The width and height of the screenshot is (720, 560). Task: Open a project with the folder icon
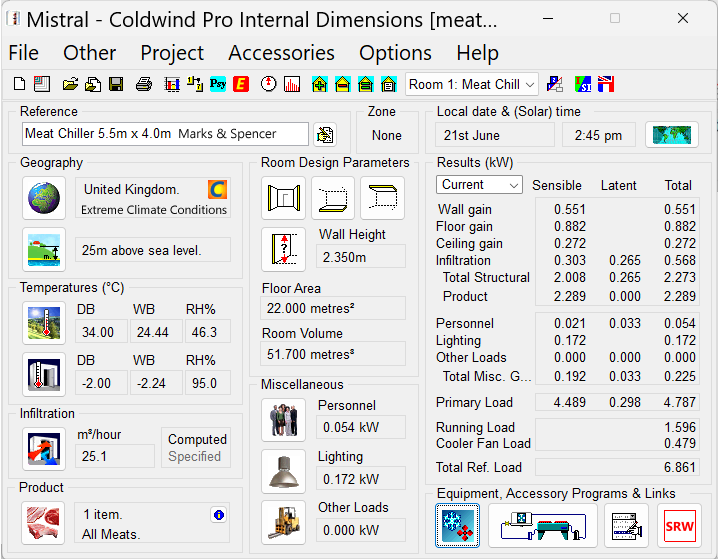(70, 84)
